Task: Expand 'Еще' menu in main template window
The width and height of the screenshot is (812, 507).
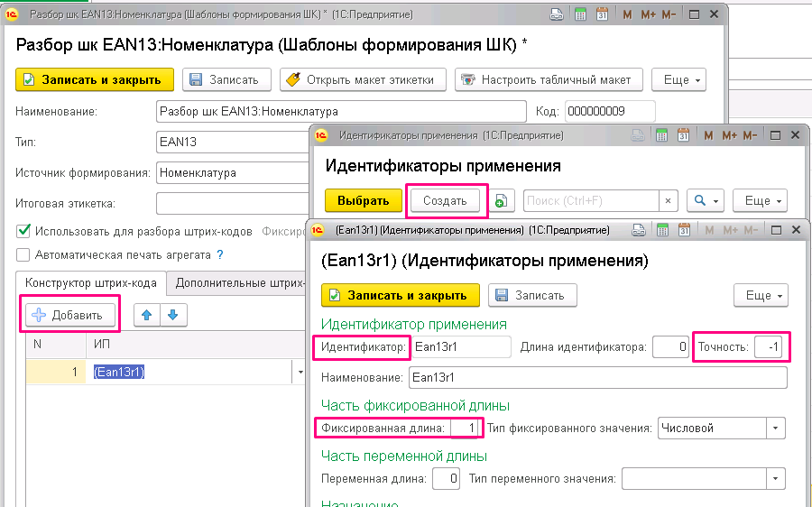Action: (678, 79)
